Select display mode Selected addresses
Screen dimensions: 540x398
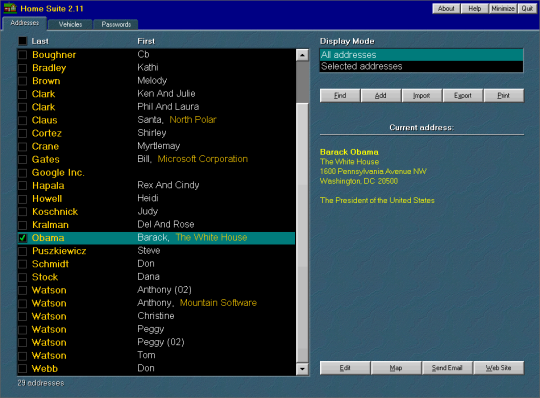point(421,66)
